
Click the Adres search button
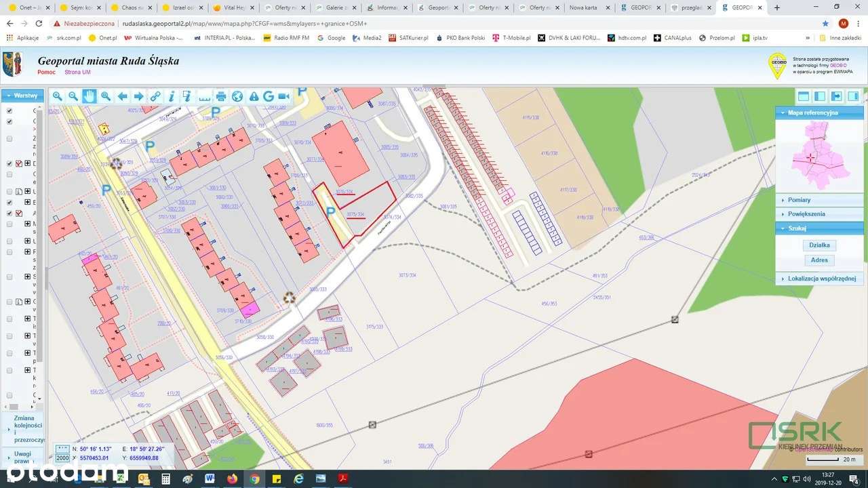819,260
